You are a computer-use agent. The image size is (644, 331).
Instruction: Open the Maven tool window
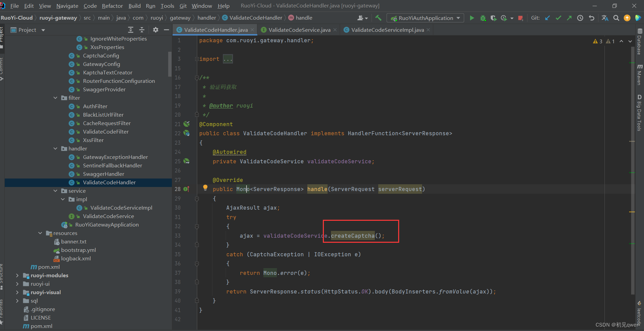click(639, 74)
